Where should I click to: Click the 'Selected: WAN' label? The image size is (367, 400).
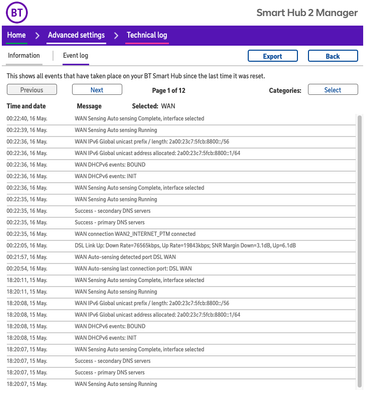tap(153, 106)
